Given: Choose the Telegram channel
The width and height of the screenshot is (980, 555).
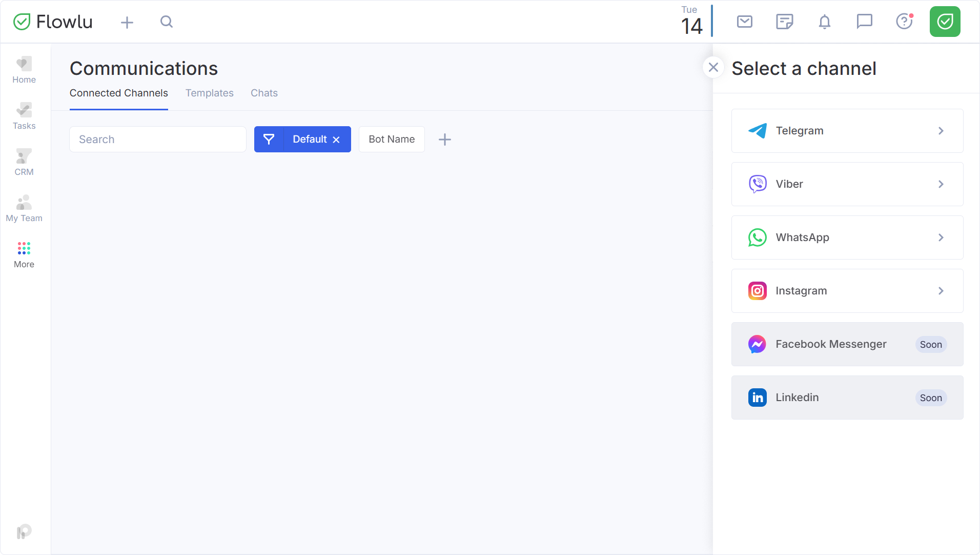Looking at the screenshot, I should coord(847,131).
